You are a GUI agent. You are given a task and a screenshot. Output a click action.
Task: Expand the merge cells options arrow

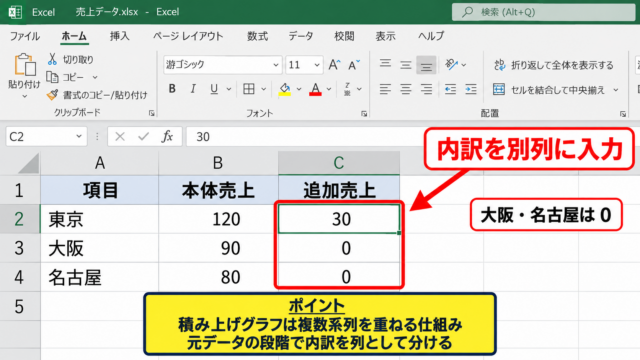[x=616, y=89]
